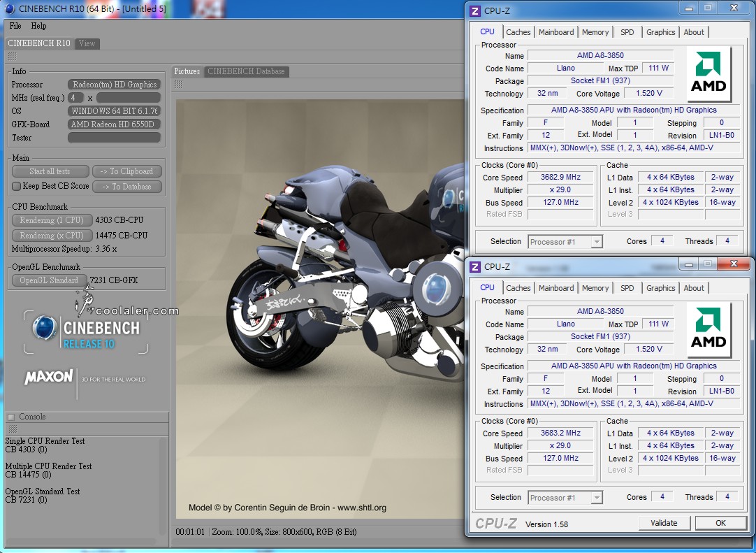Click the "Zoom: 100.0%" status bar text
Image resolution: width=756 pixels, height=553 pixels.
(x=237, y=532)
